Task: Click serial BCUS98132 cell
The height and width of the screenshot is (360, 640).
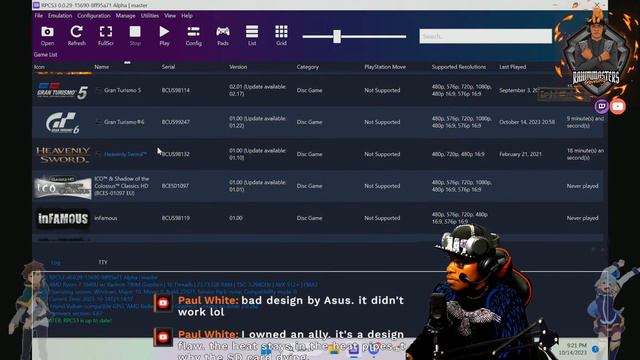Action: [176, 154]
